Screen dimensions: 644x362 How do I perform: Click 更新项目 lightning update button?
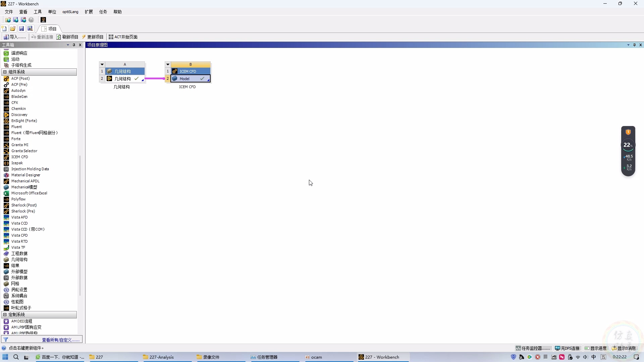click(93, 37)
